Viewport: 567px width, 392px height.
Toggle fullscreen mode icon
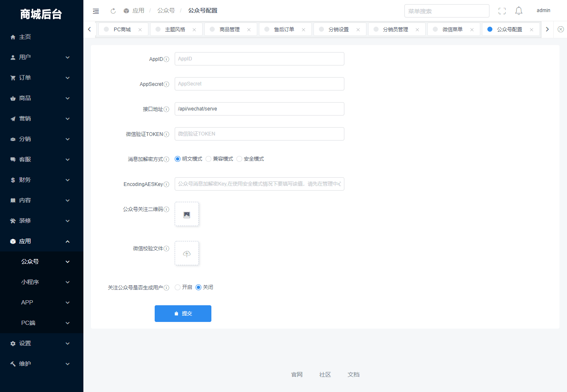coord(502,11)
